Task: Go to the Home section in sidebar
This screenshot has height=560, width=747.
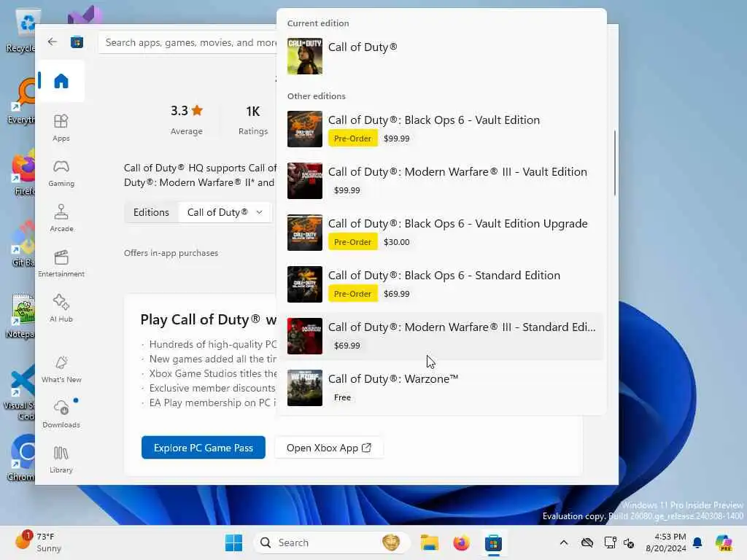Action: (61, 81)
